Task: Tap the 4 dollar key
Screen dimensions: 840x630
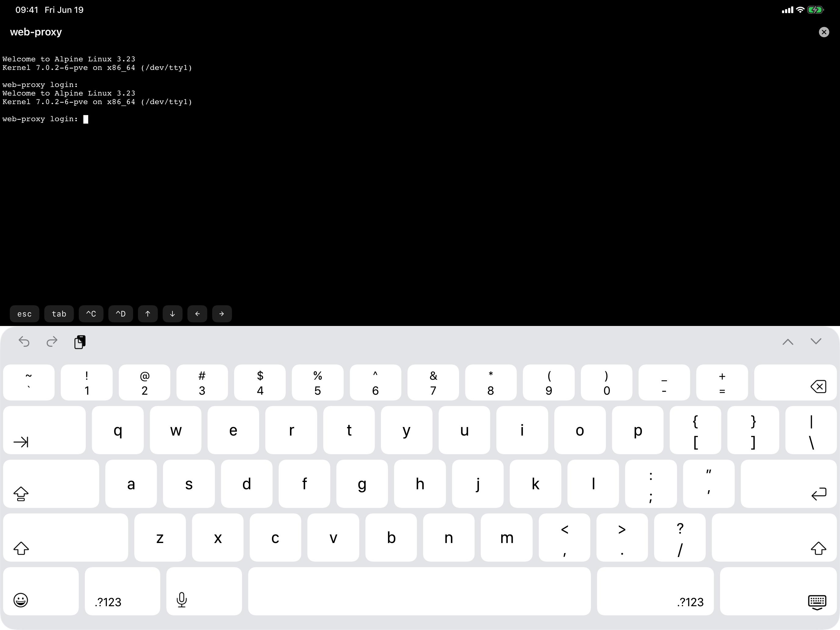Action: click(260, 382)
